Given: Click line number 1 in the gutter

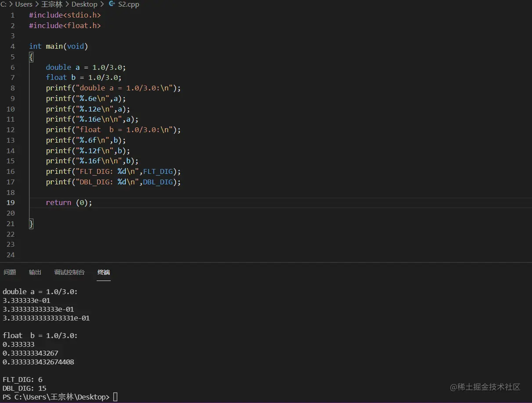Looking at the screenshot, I should click(x=13, y=15).
